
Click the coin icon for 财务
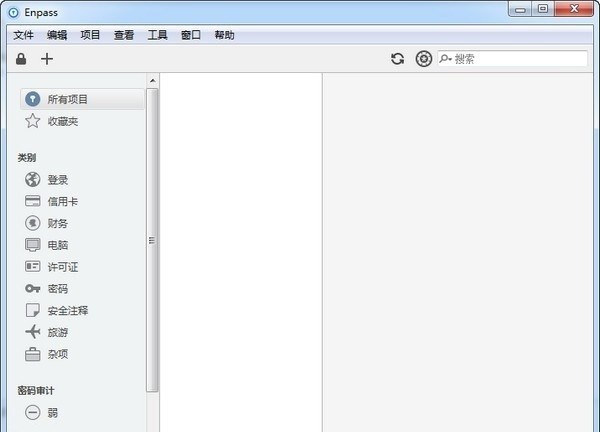[33, 223]
